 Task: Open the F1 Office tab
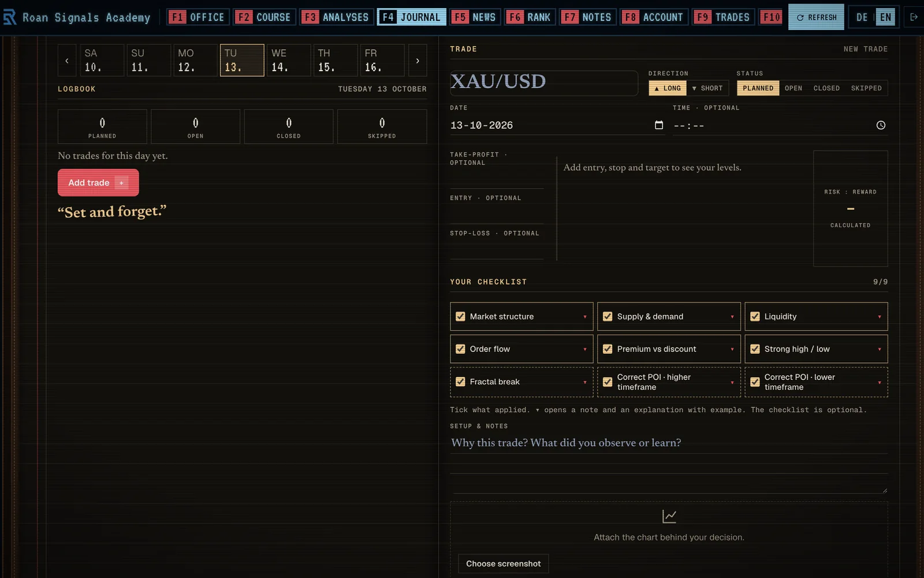198,17
